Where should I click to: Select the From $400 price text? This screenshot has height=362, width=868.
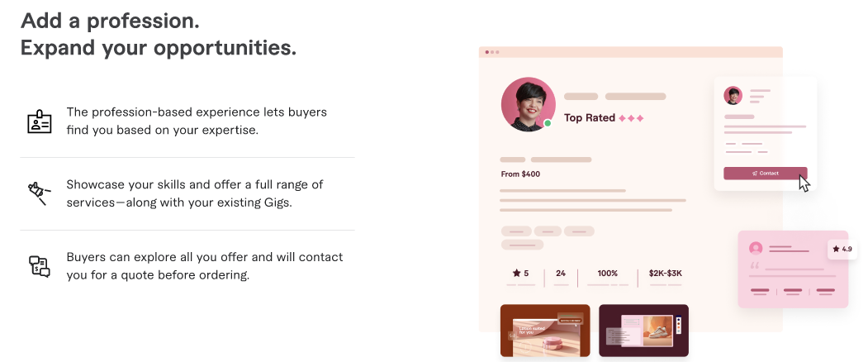(520, 174)
